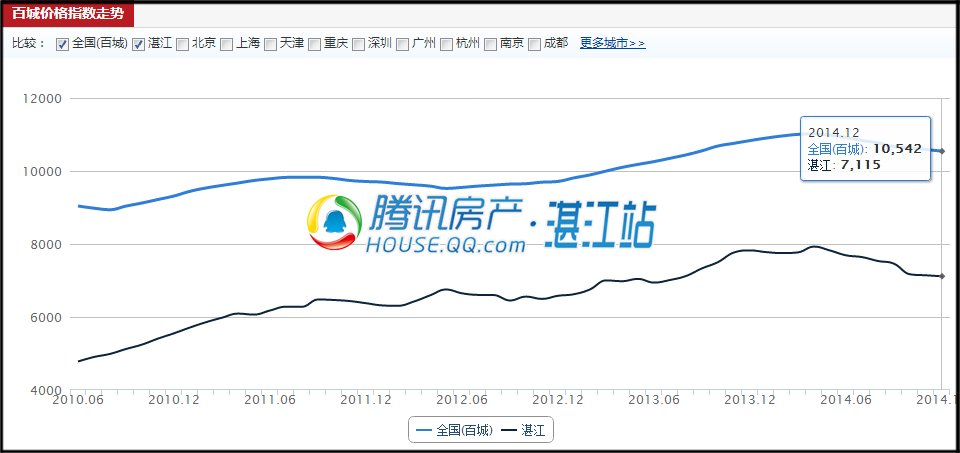Uncheck the 全国(百城) checkbox

(x=62, y=44)
